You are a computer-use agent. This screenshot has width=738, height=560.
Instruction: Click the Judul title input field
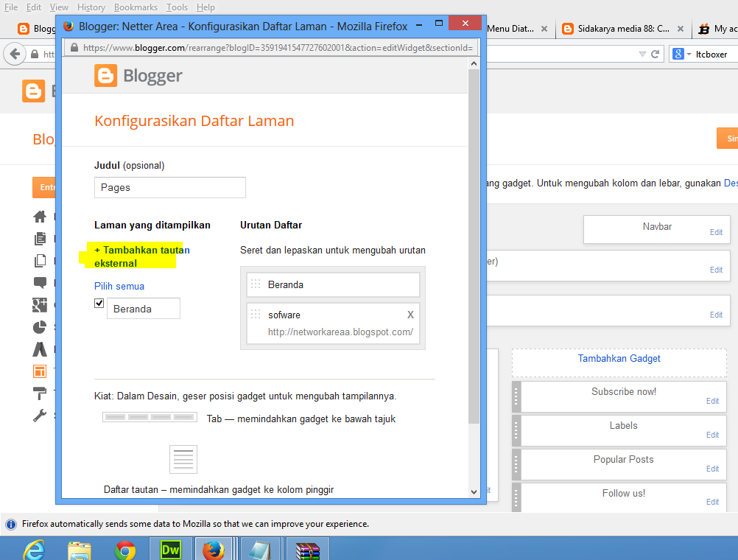click(x=170, y=187)
